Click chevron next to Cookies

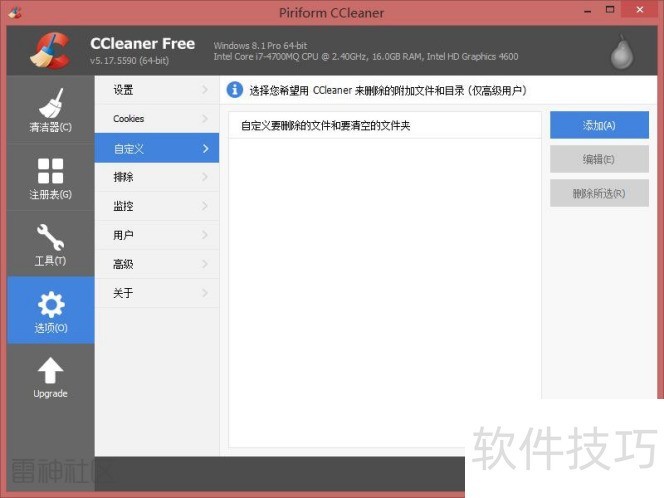coord(205,119)
